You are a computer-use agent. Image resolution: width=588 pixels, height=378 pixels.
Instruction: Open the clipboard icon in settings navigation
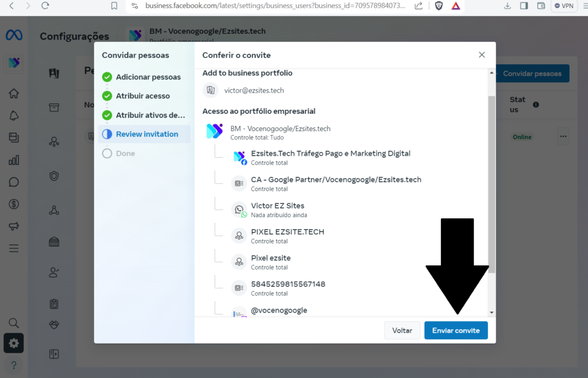(54, 303)
